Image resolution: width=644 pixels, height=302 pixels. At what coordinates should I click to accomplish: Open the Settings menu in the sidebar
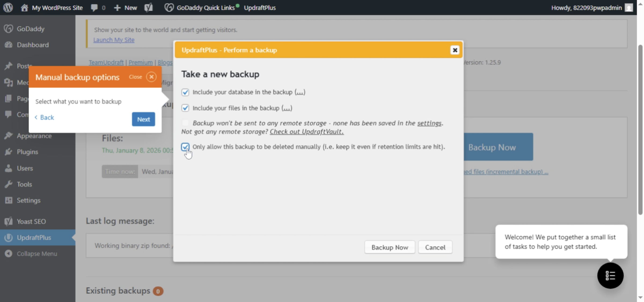[28, 200]
